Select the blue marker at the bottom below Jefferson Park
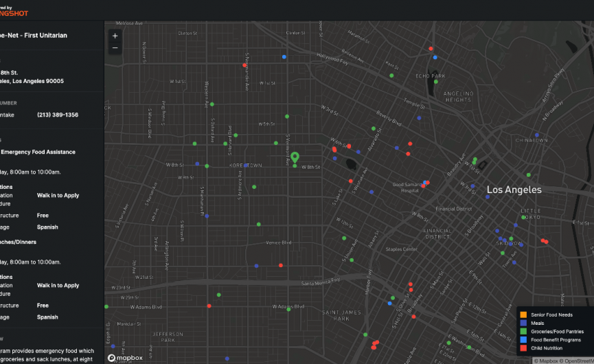The height and width of the screenshot is (364, 594). pyautogui.click(x=227, y=359)
